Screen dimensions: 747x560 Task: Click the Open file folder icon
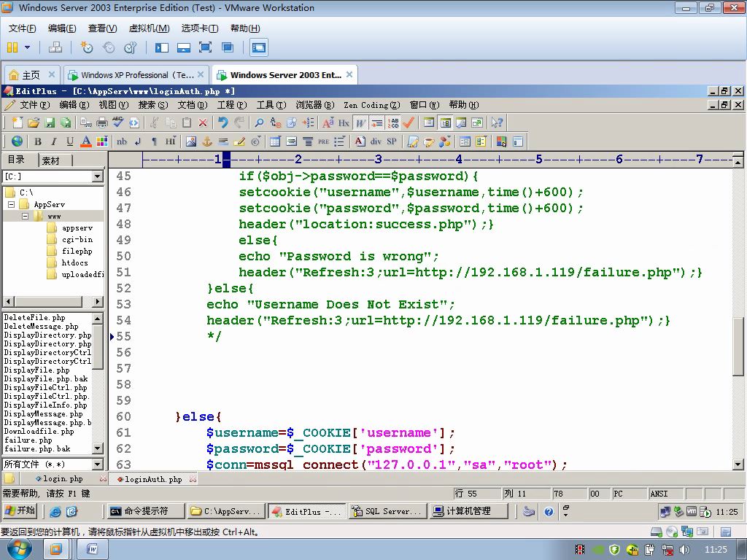point(34,122)
